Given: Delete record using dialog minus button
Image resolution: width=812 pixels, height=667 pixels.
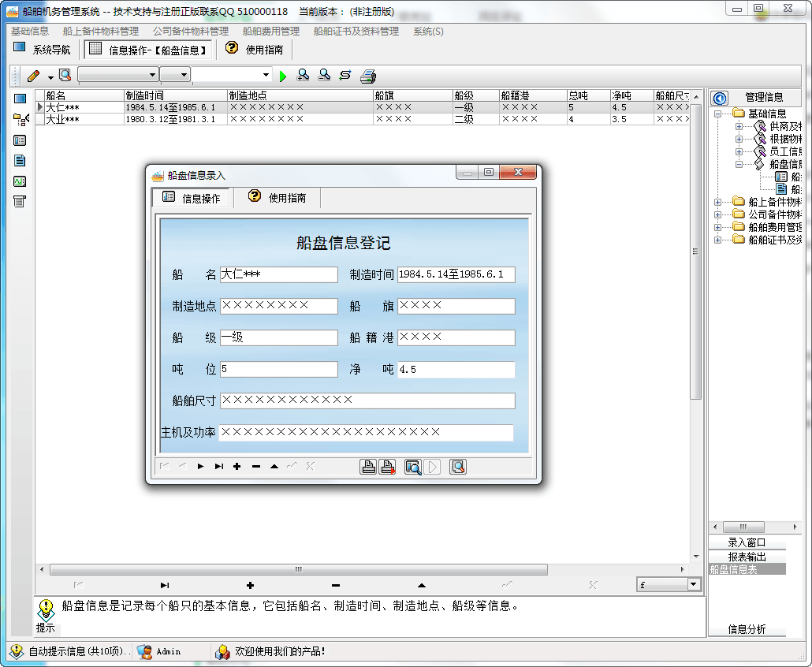Looking at the screenshot, I should coord(255,467).
